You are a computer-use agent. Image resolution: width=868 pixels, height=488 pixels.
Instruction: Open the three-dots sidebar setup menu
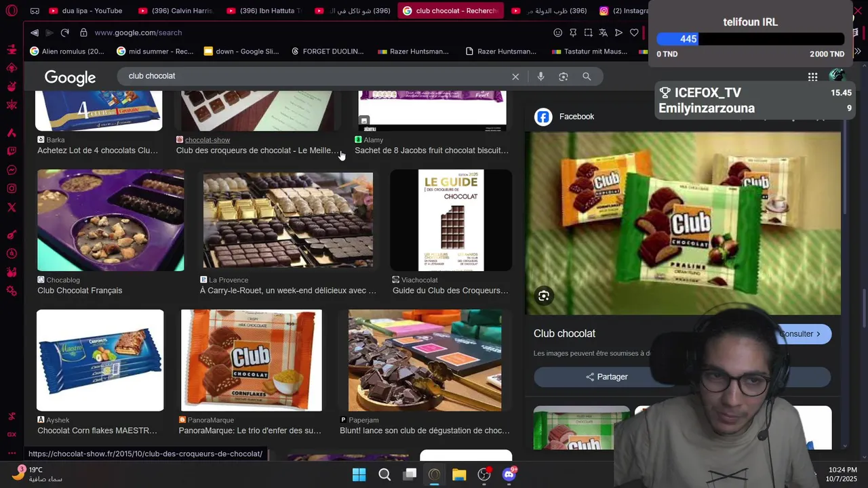tap(12, 453)
